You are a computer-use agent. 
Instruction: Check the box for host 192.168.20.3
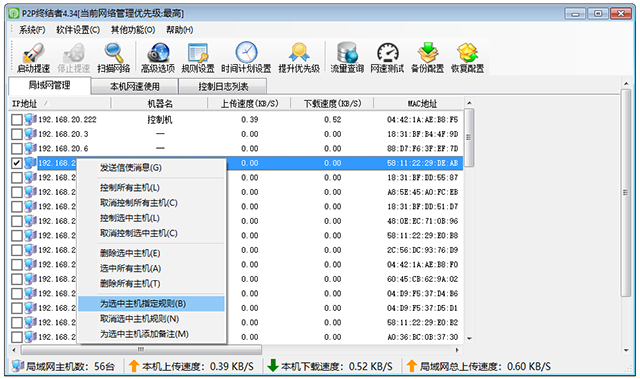point(17,134)
